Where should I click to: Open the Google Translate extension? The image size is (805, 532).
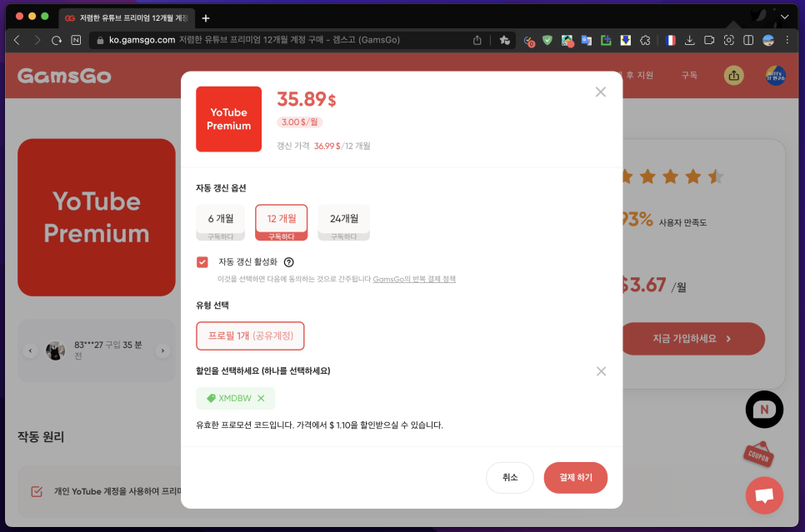click(x=587, y=40)
